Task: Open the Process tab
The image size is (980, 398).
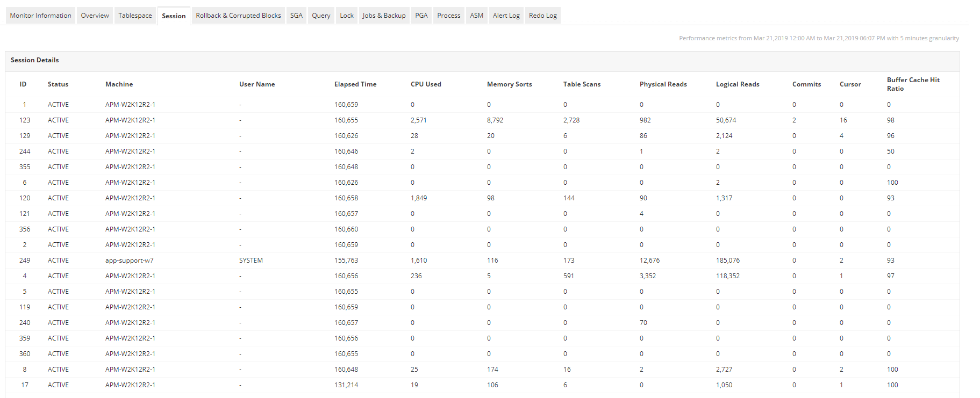Action: coord(449,16)
